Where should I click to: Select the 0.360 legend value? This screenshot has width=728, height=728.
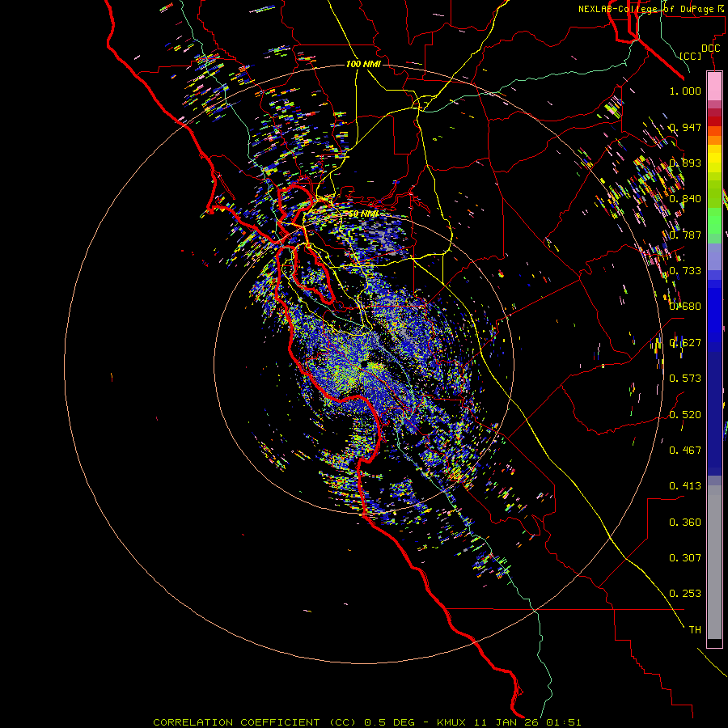point(685,523)
